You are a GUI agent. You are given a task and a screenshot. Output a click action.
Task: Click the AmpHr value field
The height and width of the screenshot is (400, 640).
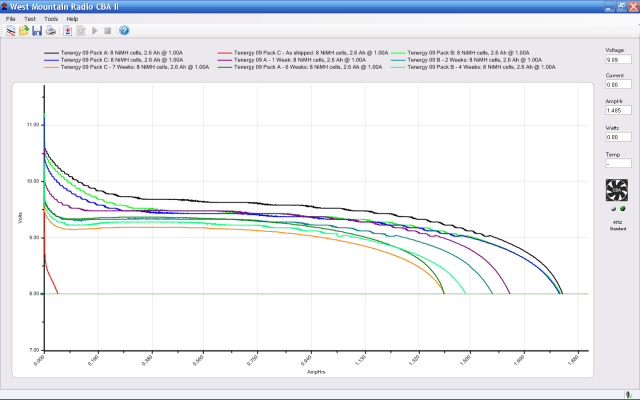point(617,110)
